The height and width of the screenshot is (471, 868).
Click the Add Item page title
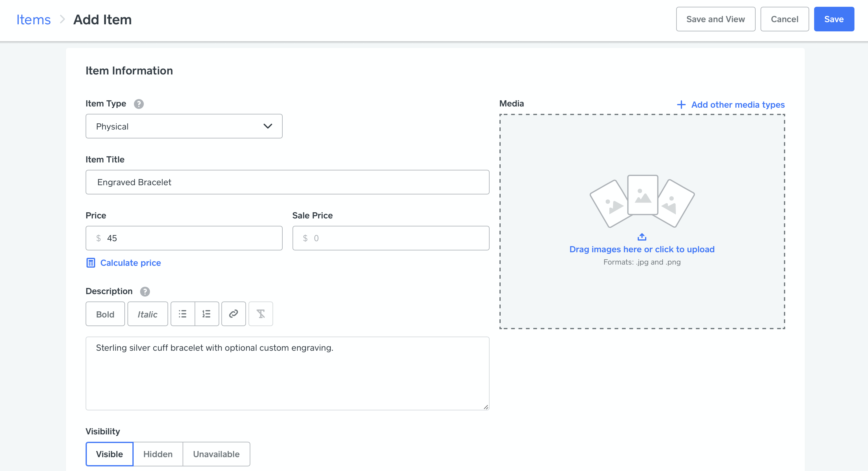click(103, 19)
